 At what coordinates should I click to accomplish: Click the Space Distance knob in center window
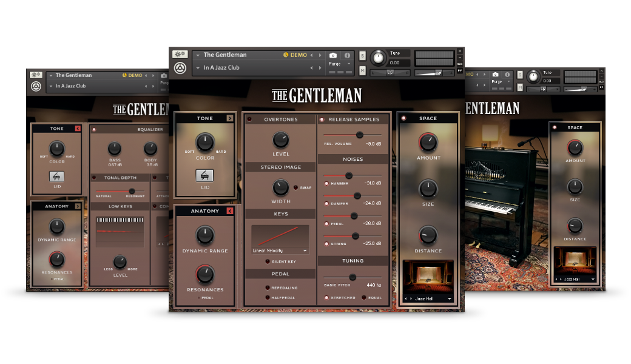(x=428, y=235)
